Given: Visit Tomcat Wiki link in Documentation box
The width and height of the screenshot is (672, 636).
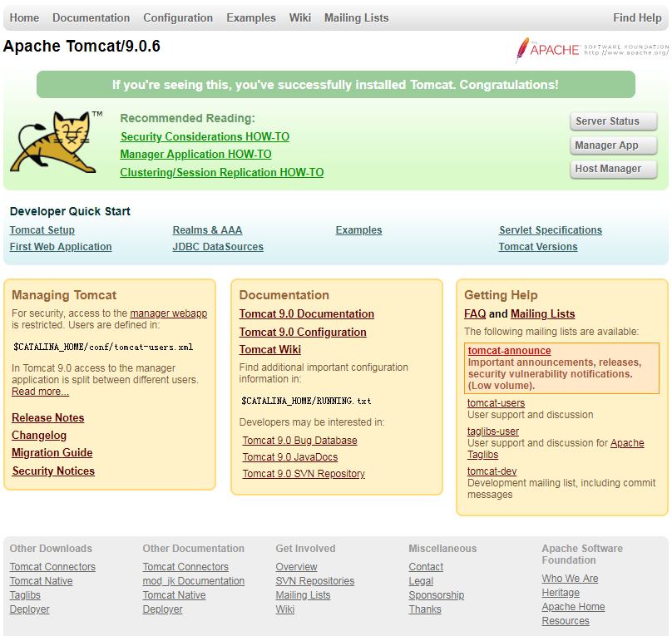Looking at the screenshot, I should click(x=270, y=349).
